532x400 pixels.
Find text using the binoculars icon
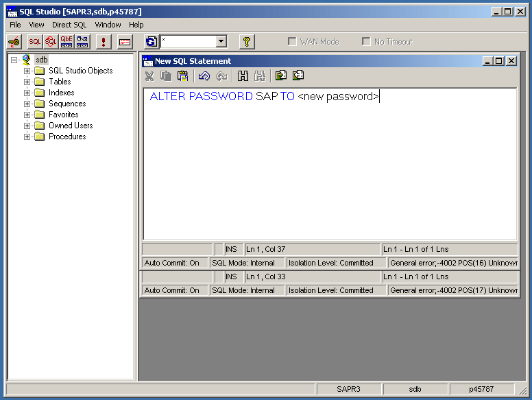pyautogui.click(x=243, y=75)
